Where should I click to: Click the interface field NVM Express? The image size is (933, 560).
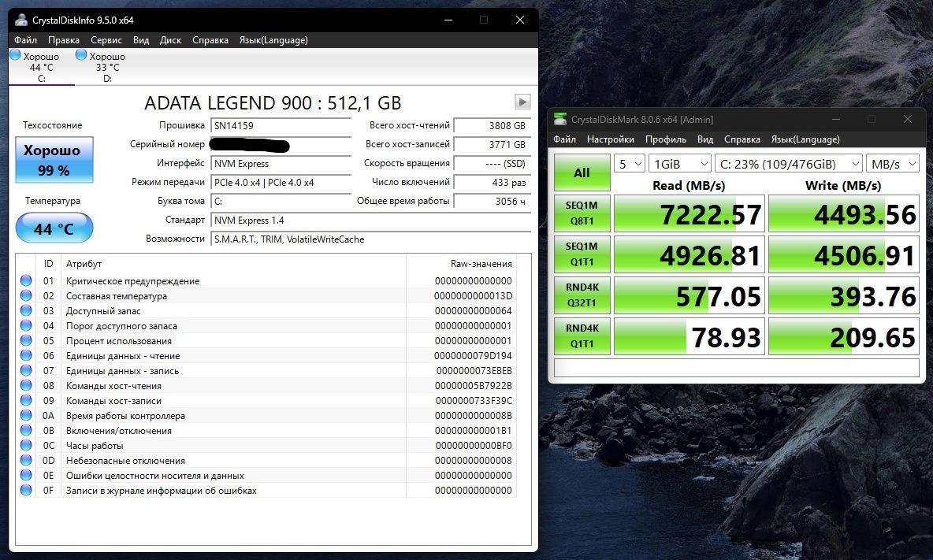click(281, 164)
